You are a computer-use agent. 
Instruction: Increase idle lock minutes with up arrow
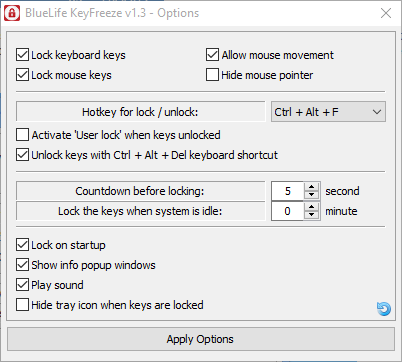coord(312,207)
